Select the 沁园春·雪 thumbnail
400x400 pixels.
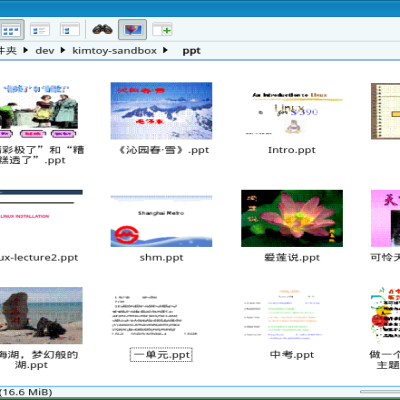click(x=161, y=111)
